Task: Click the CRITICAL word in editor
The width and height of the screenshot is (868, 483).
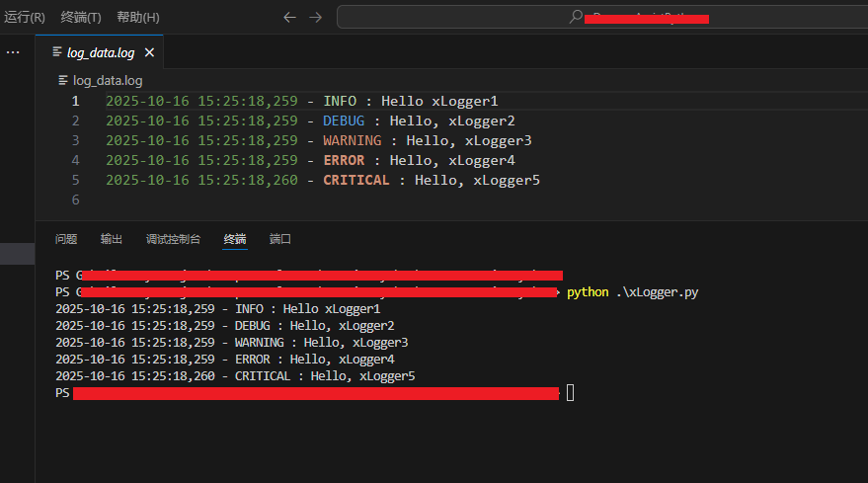Action: pyautogui.click(x=356, y=180)
